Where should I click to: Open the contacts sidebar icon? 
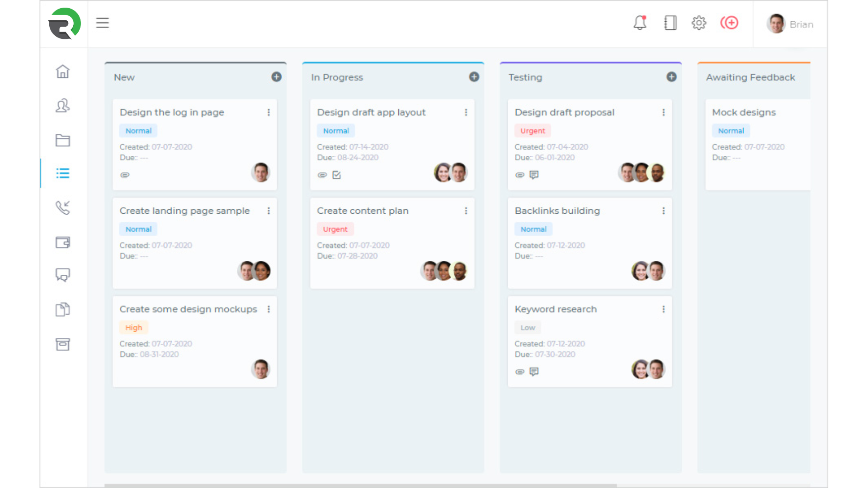(62, 106)
